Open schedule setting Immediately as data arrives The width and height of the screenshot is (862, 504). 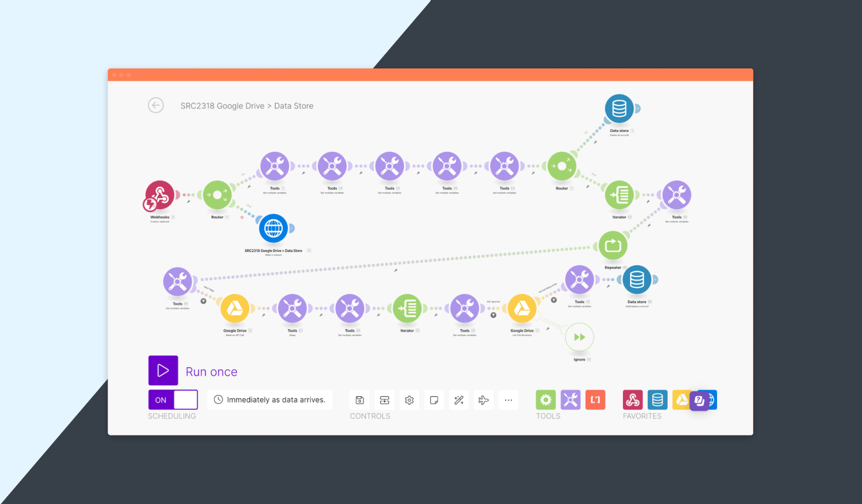(269, 399)
